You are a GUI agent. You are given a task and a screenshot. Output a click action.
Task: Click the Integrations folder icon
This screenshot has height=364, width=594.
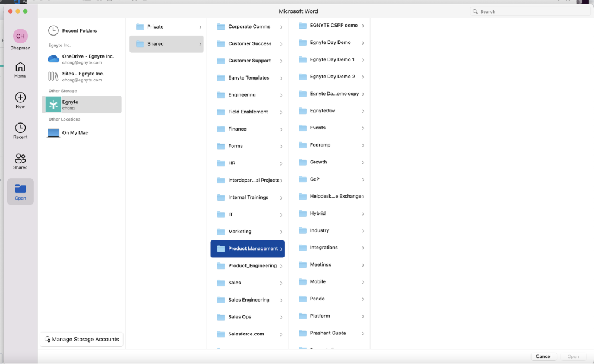click(x=303, y=248)
